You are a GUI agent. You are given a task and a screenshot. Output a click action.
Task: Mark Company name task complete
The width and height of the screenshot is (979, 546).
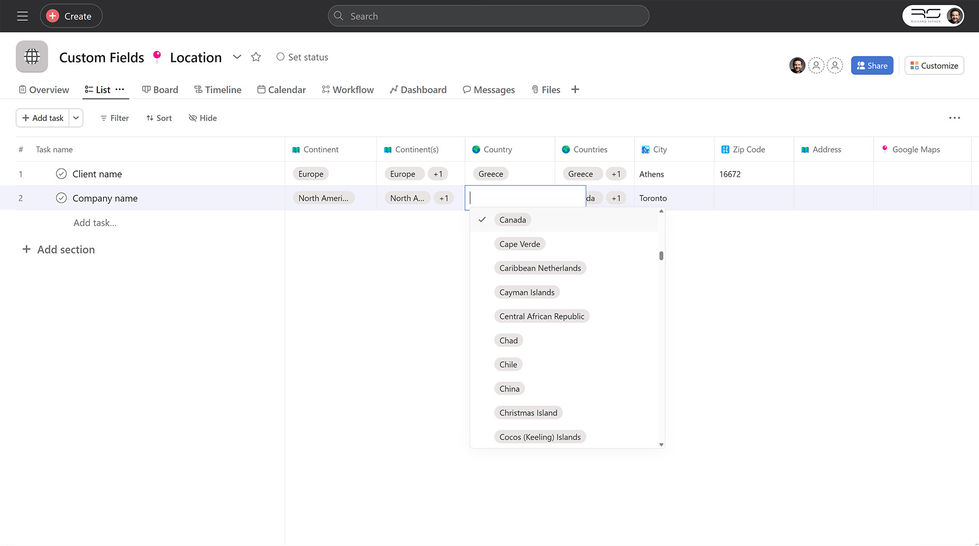(x=61, y=198)
